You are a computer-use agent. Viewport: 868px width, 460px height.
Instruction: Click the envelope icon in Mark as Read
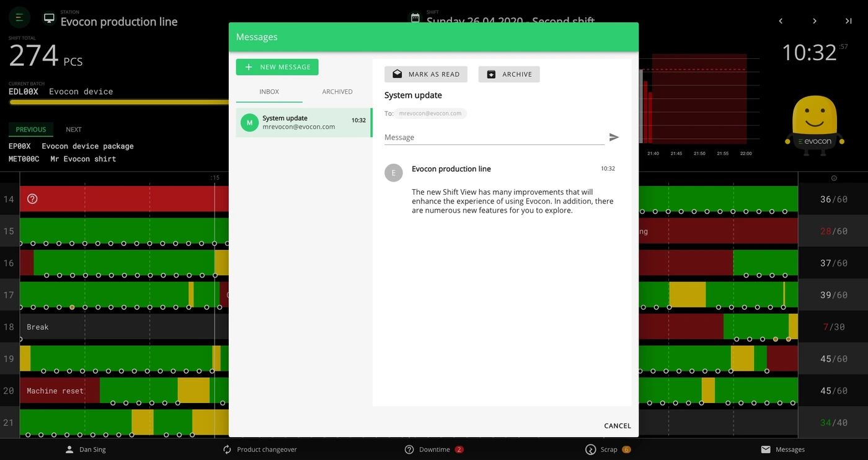point(397,74)
